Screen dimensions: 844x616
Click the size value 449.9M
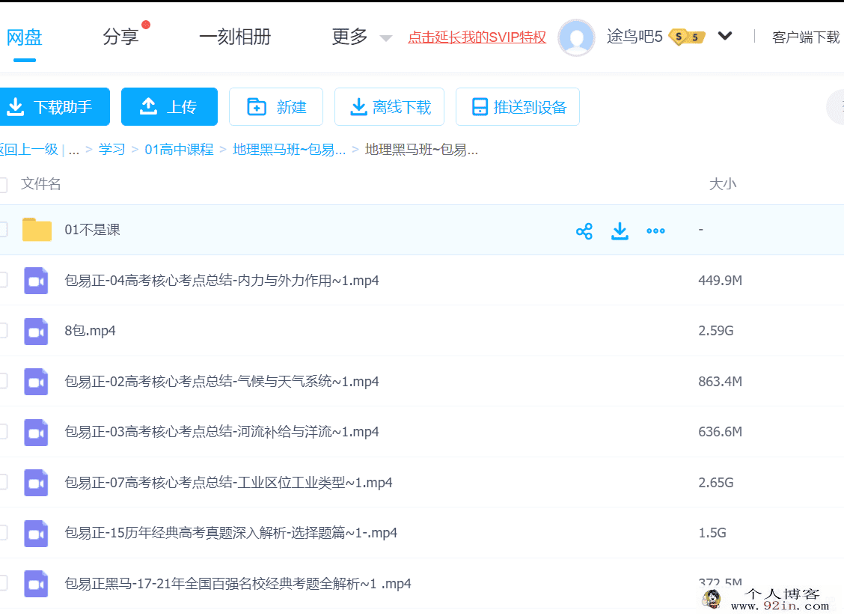721,281
